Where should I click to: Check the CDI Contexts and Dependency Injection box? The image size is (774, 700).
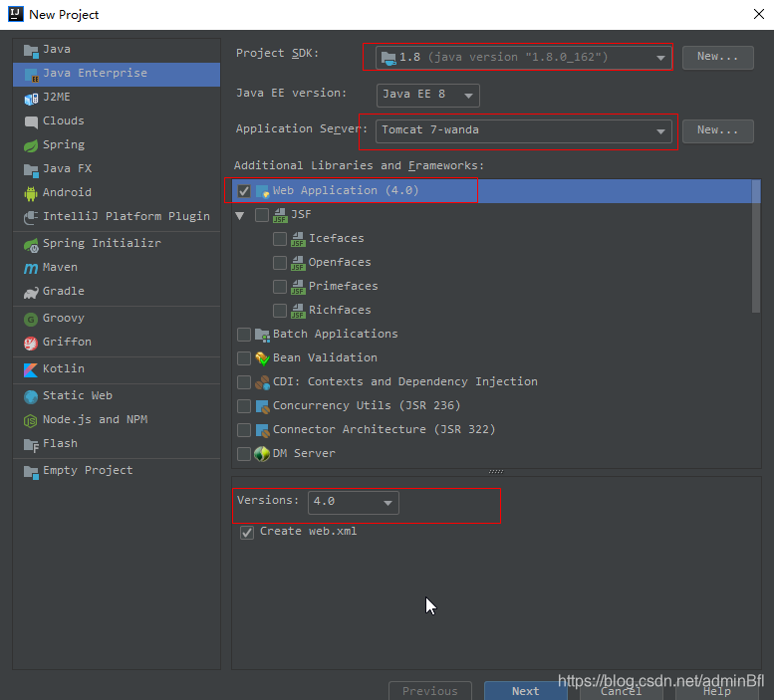click(244, 382)
